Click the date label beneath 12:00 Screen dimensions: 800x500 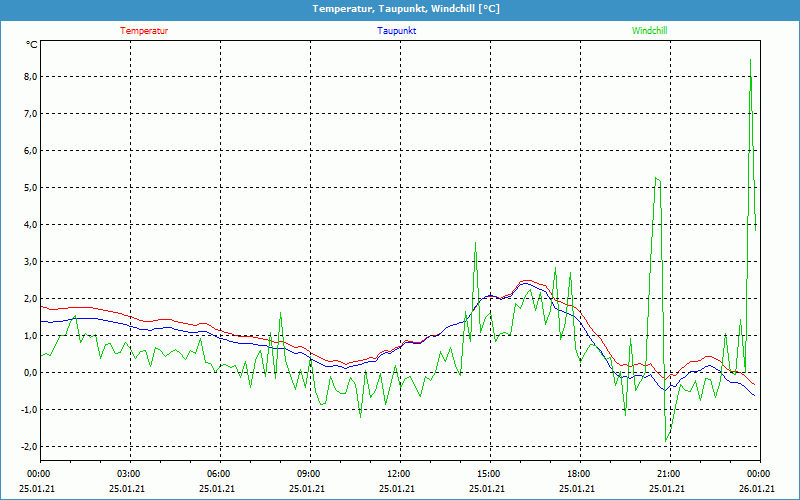tap(398, 489)
